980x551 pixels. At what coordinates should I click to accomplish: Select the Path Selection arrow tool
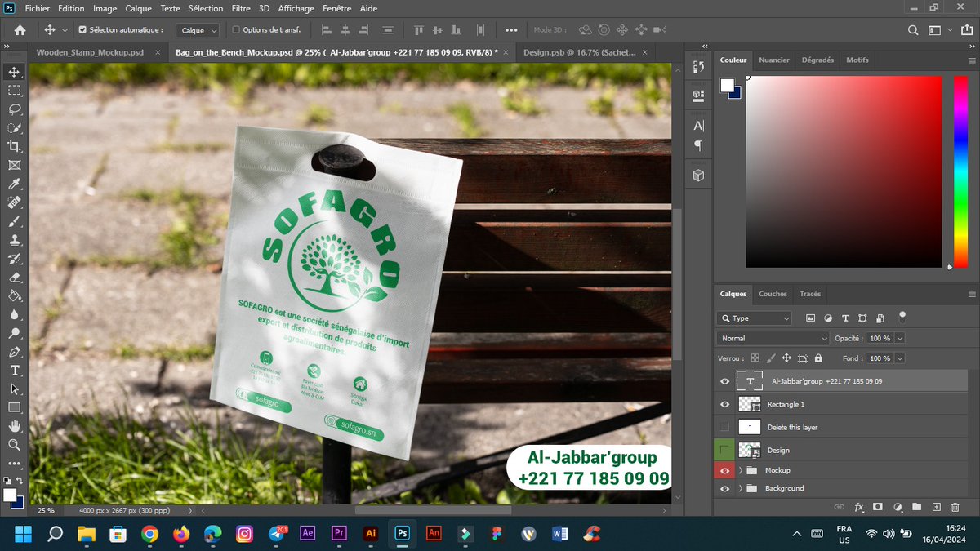pos(14,389)
